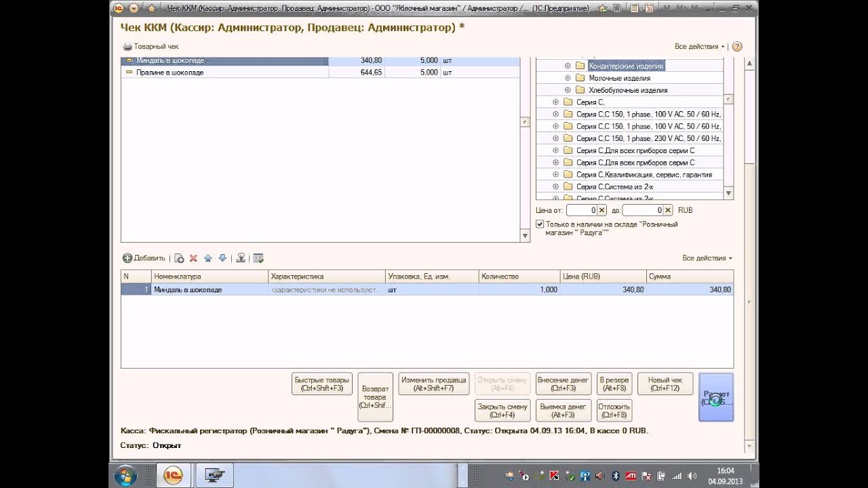The width and height of the screenshot is (868, 488).
Task: Open the calculator icon in title bar
Action: (x=633, y=8)
